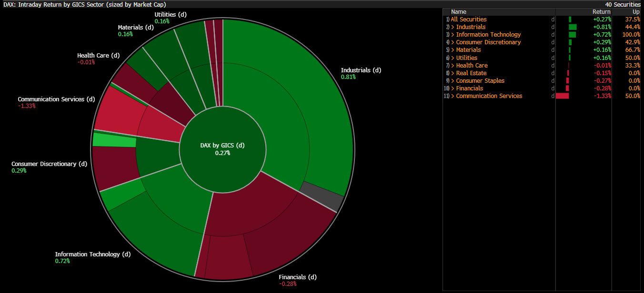Image resolution: width=644 pixels, height=293 pixels.
Task: Click the 44.4% Up value for Industrials
Action: (633, 27)
